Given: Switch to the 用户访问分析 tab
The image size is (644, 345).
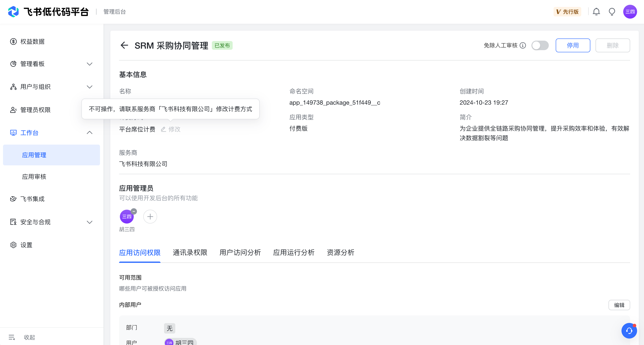Looking at the screenshot, I should point(240,252).
